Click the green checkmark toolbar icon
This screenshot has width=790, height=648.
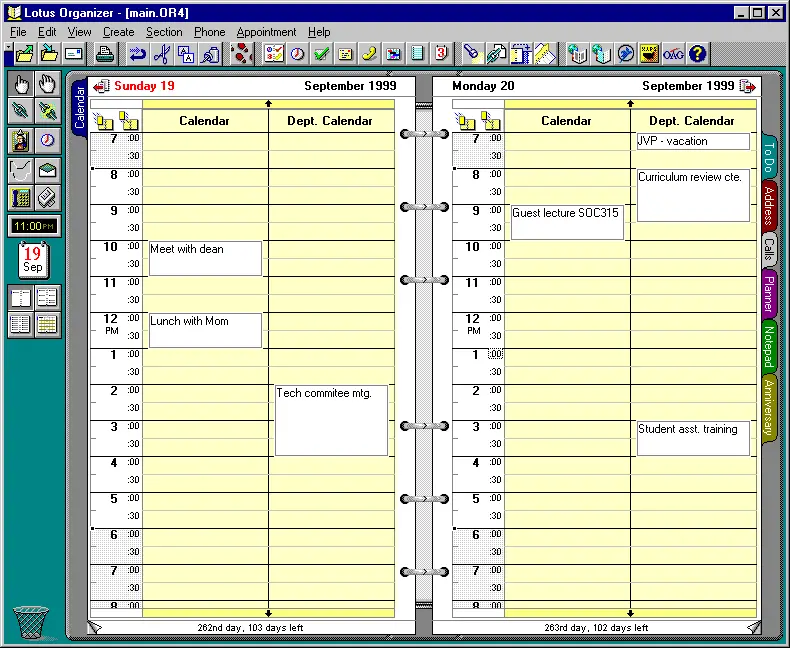point(321,54)
